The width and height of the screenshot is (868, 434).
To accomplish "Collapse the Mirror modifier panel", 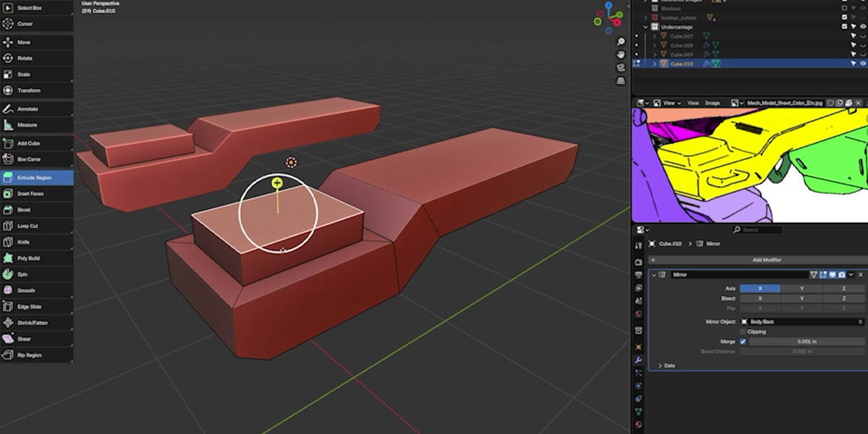I will pos(654,275).
